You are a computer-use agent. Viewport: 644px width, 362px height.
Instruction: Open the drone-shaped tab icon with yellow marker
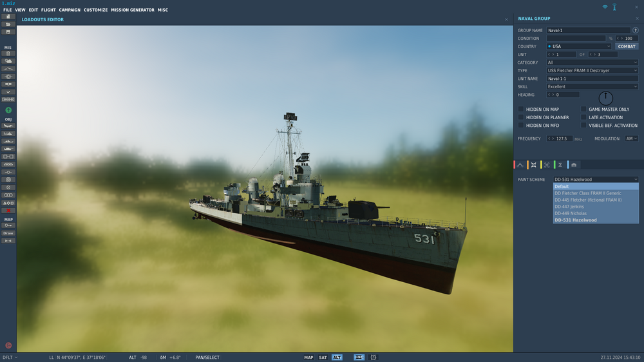(x=547, y=165)
